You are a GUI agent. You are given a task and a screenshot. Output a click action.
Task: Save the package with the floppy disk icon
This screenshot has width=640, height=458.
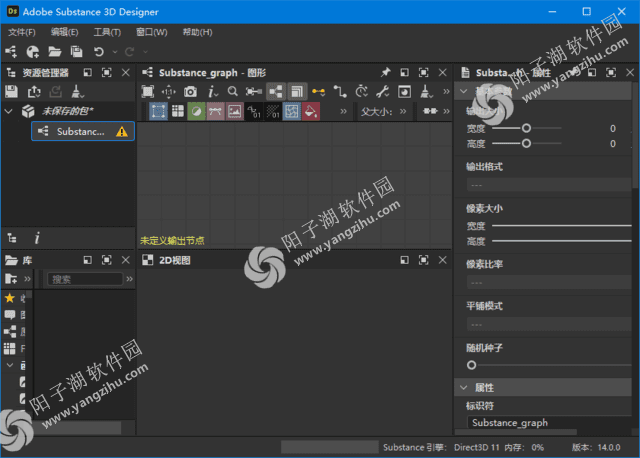tap(11, 91)
